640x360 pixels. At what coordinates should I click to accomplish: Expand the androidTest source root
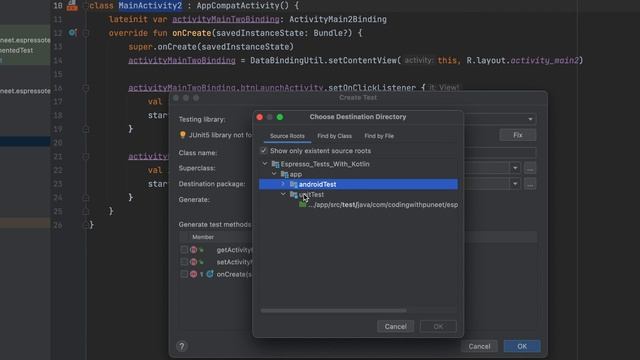[x=283, y=184]
